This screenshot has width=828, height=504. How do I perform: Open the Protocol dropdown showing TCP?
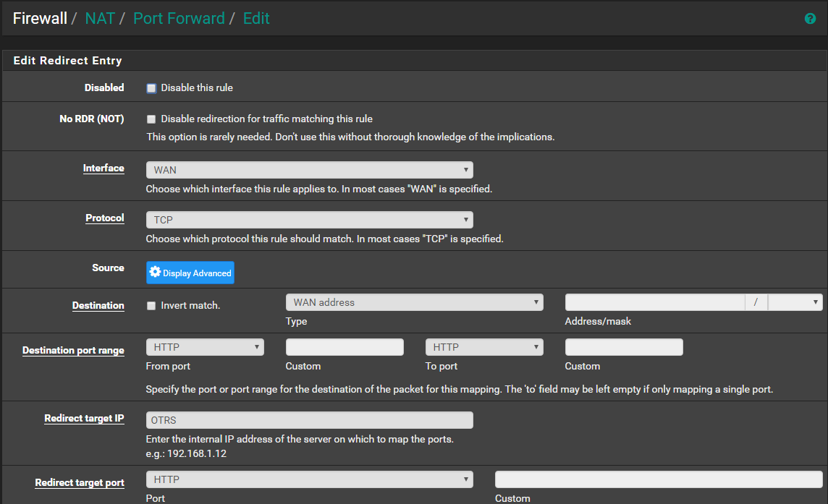coord(309,220)
